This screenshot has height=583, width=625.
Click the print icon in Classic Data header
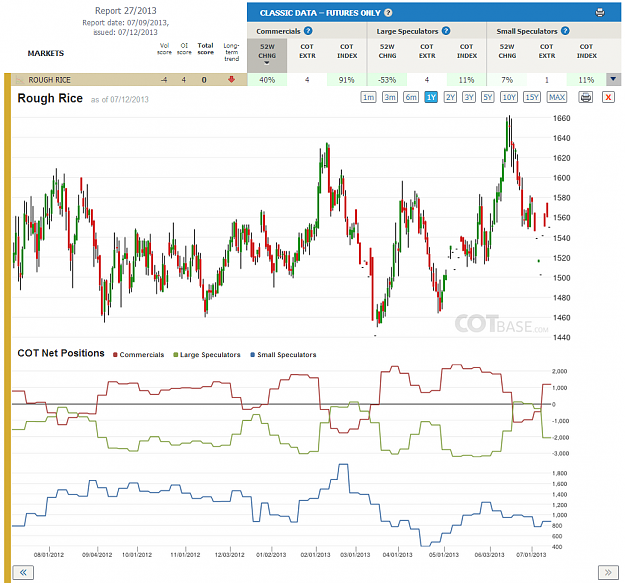point(599,13)
